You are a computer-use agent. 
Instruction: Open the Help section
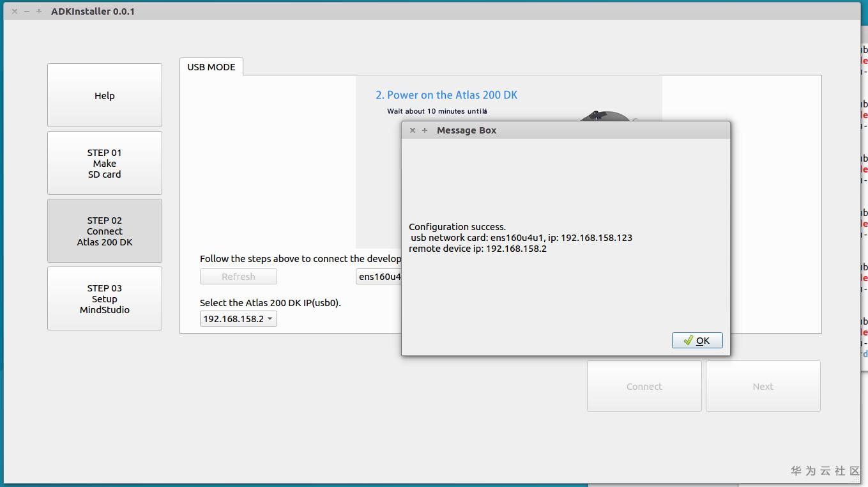105,95
